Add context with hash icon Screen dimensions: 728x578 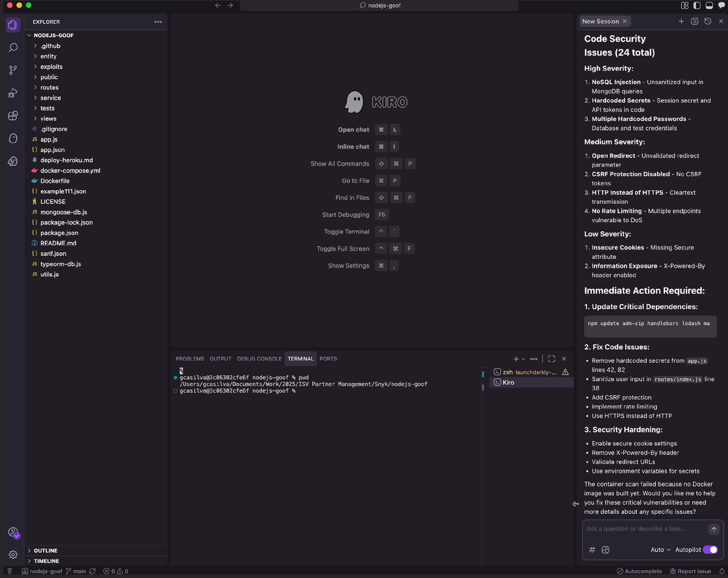point(592,550)
